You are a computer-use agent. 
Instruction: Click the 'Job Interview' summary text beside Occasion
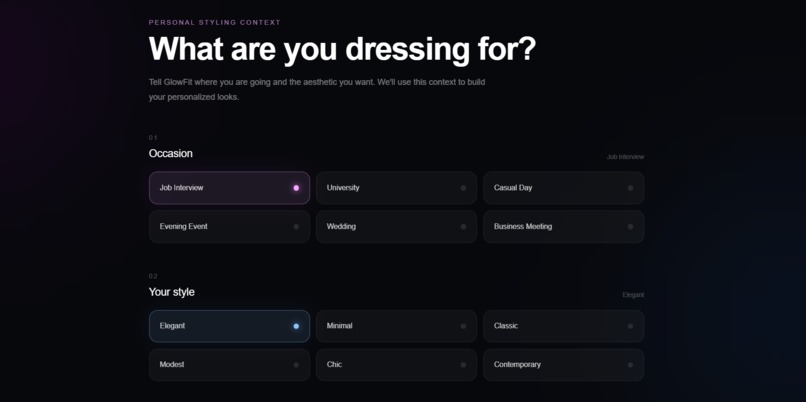point(625,157)
